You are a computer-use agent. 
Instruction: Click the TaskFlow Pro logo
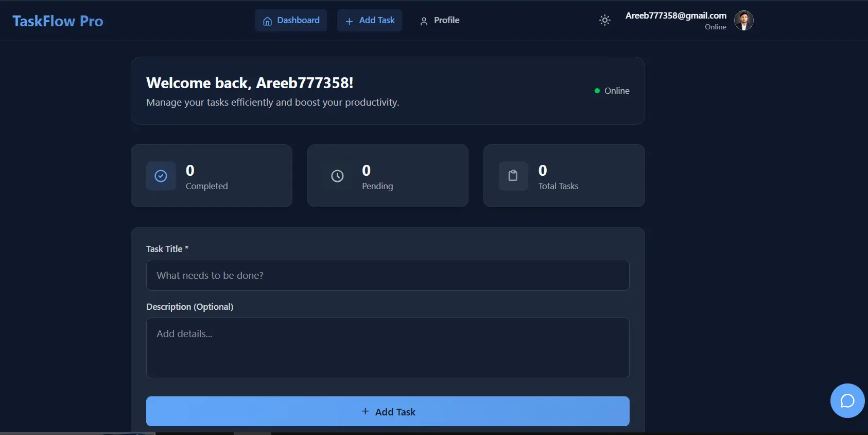[58, 21]
